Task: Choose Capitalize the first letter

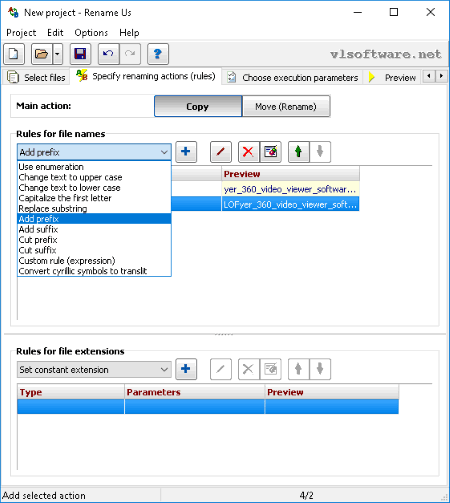Action: [94, 198]
